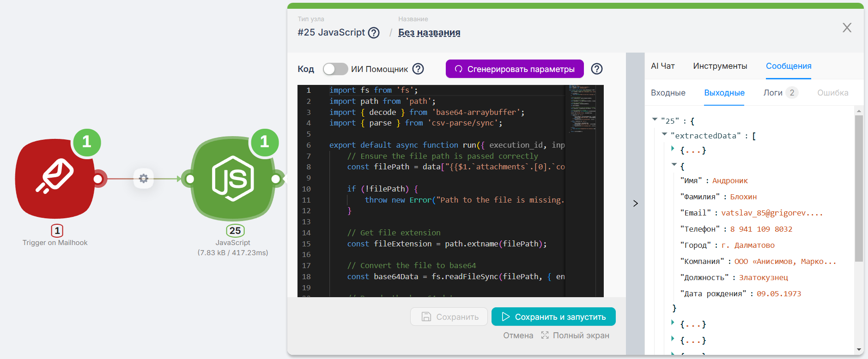The width and height of the screenshot is (868, 359).
Task: Click line 18 const base64Data code
Action: tap(456, 277)
